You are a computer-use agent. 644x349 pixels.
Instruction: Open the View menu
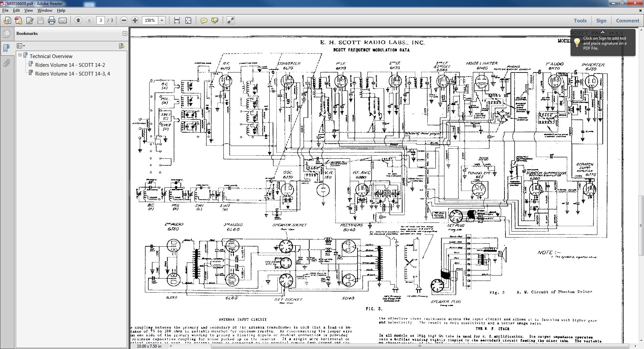coord(29,10)
